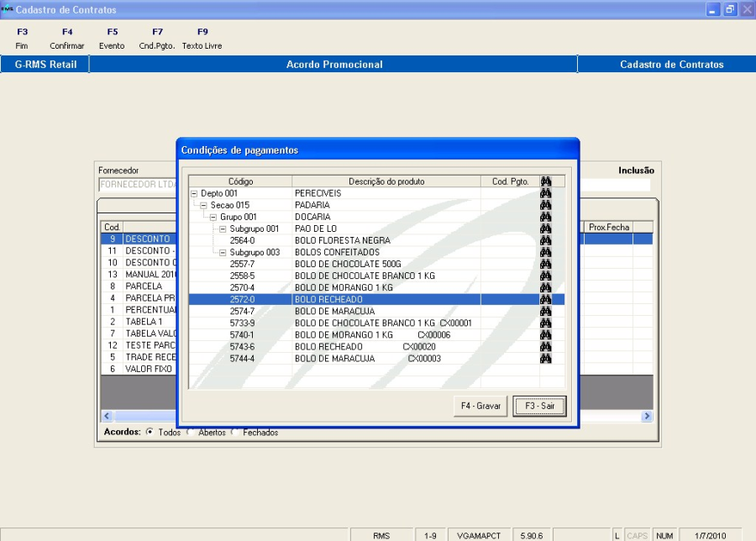Select agreement row 13 MANUAL
The image size is (756, 541).
(139, 274)
